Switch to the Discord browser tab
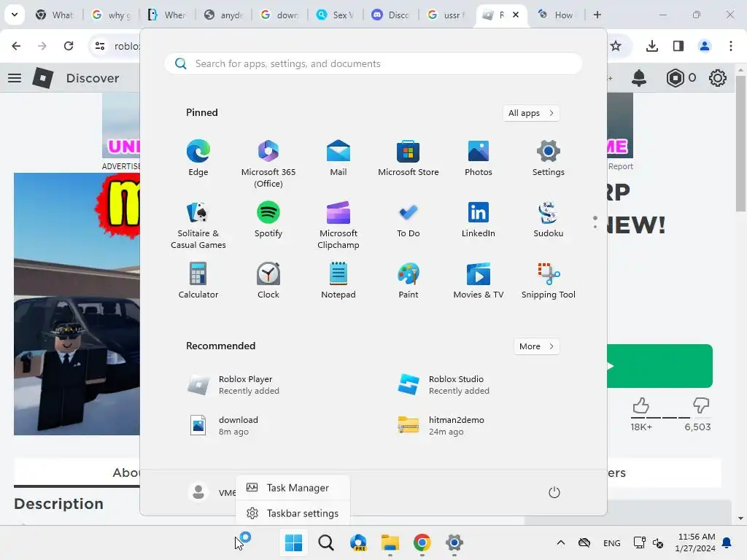747x560 pixels. click(391, 15)
